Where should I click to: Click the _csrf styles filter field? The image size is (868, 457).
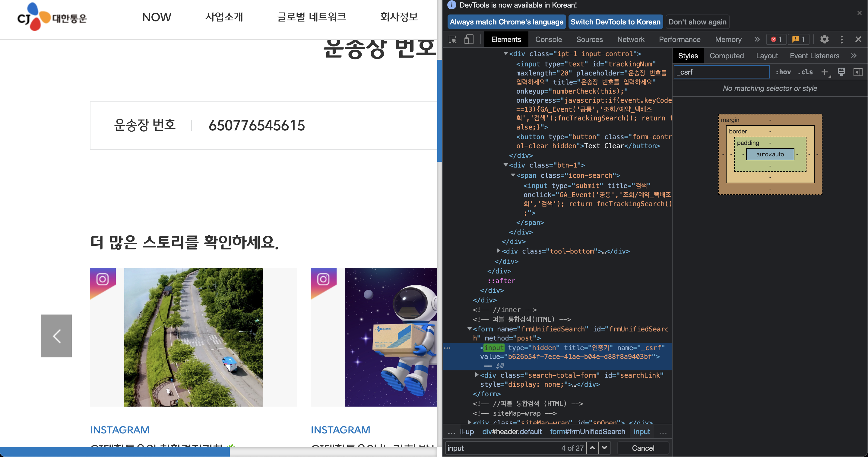(x=721, y=72)
